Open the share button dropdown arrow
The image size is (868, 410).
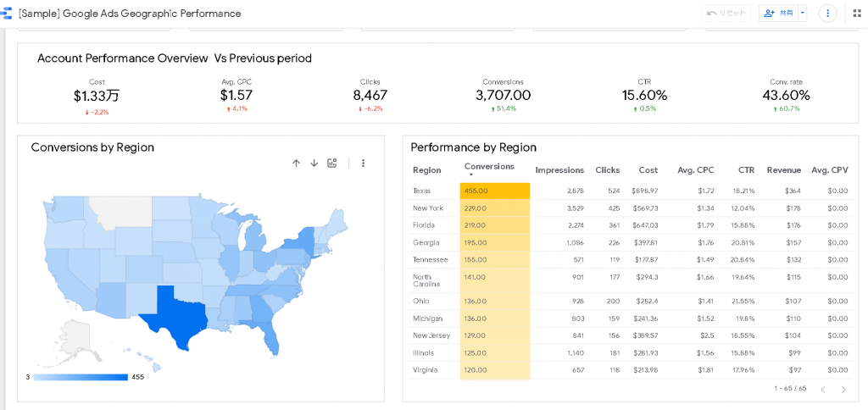[803, 14]
